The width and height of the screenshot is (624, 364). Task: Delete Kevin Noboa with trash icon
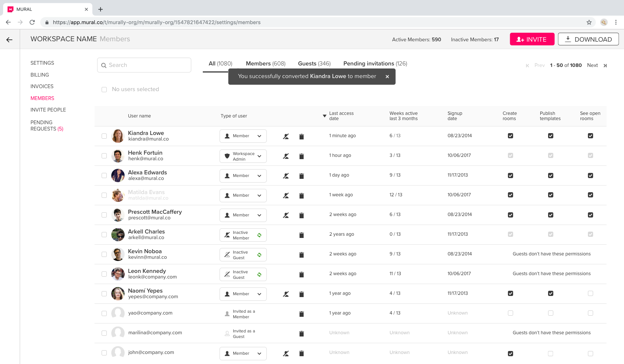(301, 255)
